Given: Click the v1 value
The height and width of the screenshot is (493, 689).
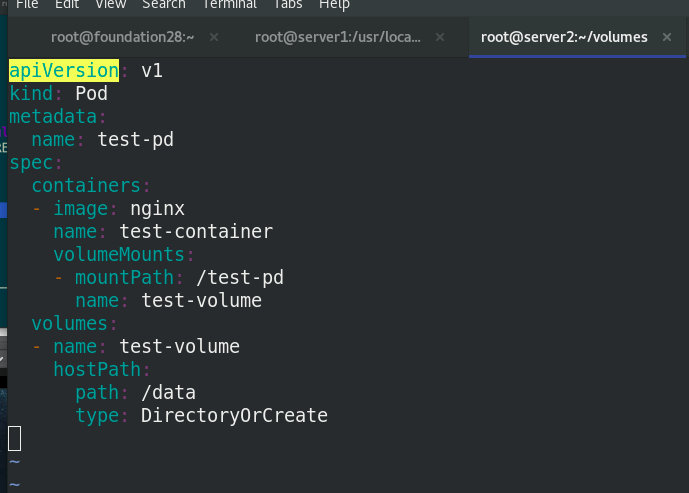Looking at the screenshot, I should click(x=152, y=71).
